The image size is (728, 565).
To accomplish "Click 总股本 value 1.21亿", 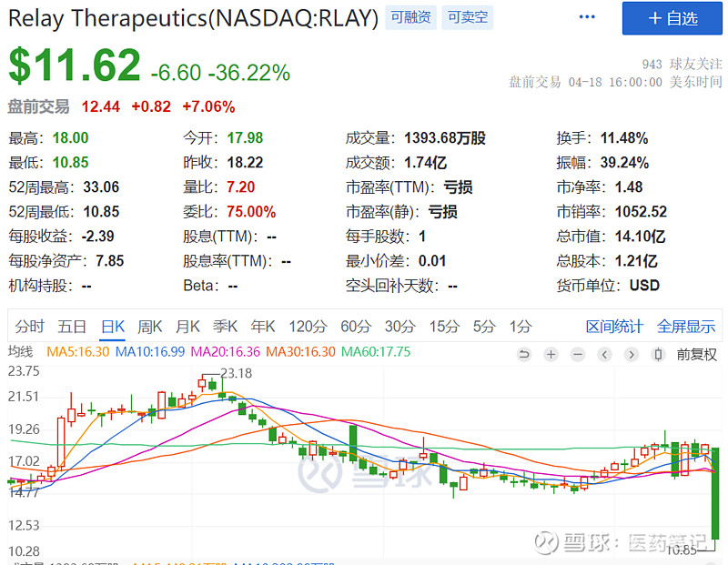I will [636, 261].
